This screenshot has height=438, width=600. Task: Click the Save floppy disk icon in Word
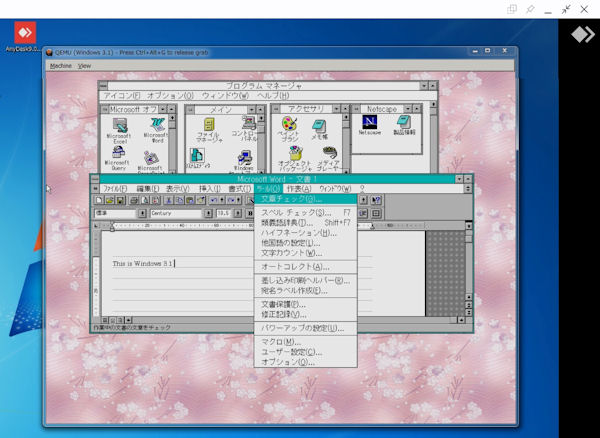click(120, 200)
